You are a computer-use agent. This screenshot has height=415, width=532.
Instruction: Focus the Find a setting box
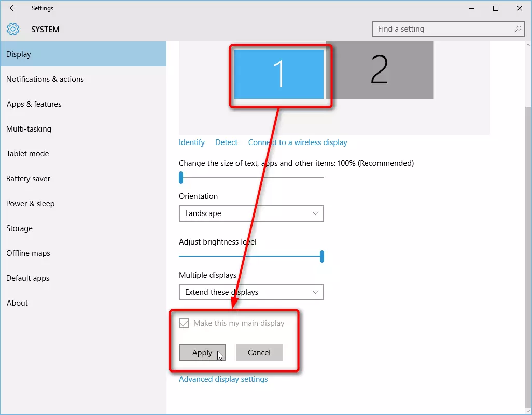click(448, 29)
